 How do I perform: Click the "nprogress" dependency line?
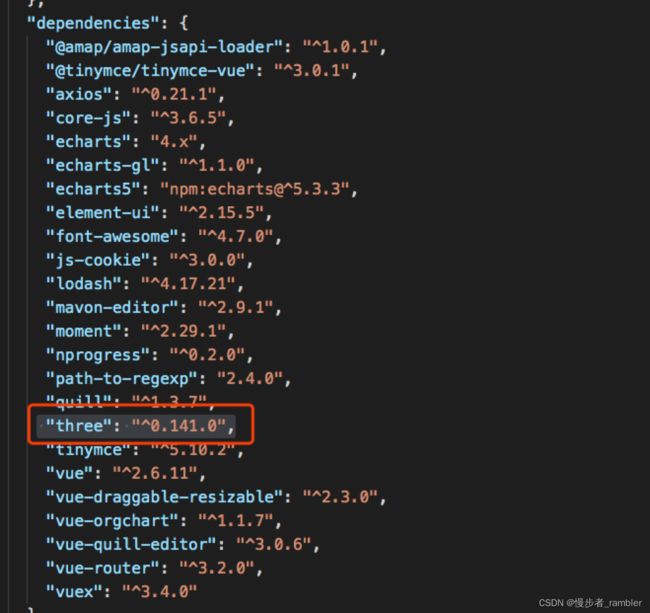pos(149,354)
